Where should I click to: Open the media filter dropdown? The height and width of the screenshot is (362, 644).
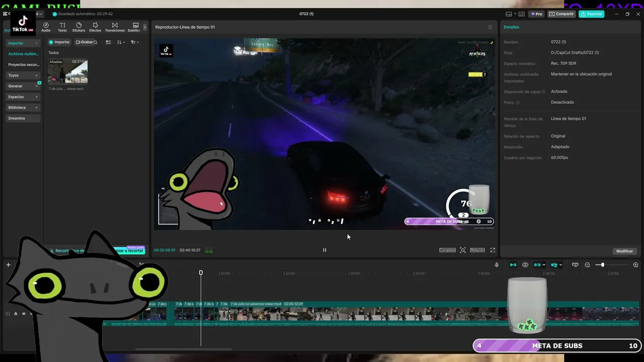(x=134, y=42)
